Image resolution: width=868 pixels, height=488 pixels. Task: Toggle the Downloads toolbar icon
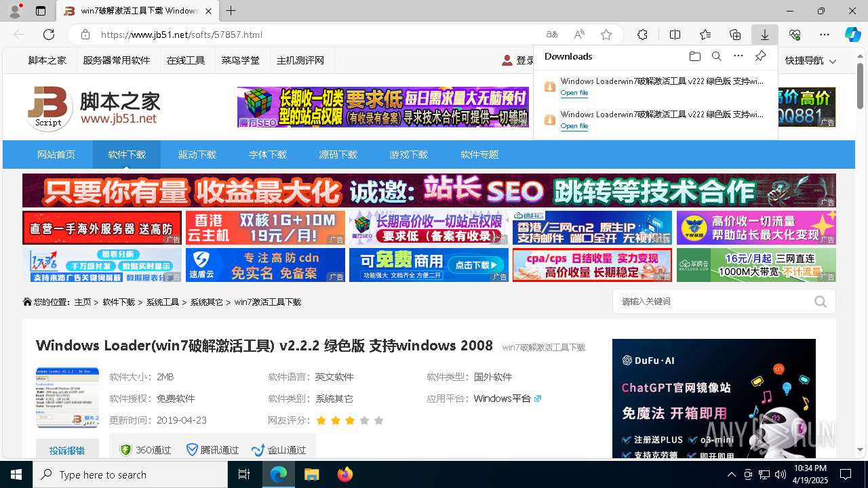pos(765,35)
